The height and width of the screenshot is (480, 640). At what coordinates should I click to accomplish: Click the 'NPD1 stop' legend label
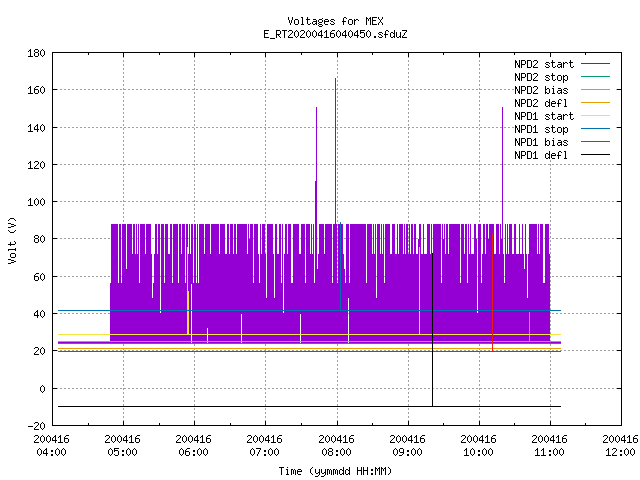541,129
